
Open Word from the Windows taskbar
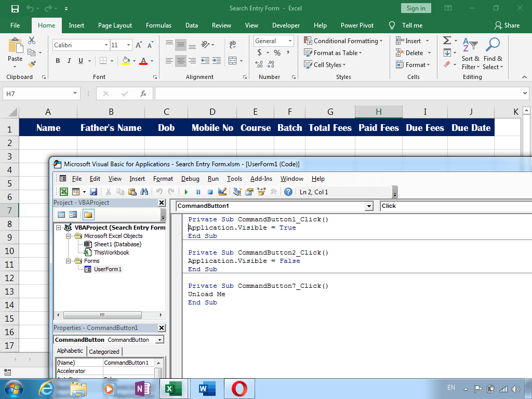click(207, 389)
